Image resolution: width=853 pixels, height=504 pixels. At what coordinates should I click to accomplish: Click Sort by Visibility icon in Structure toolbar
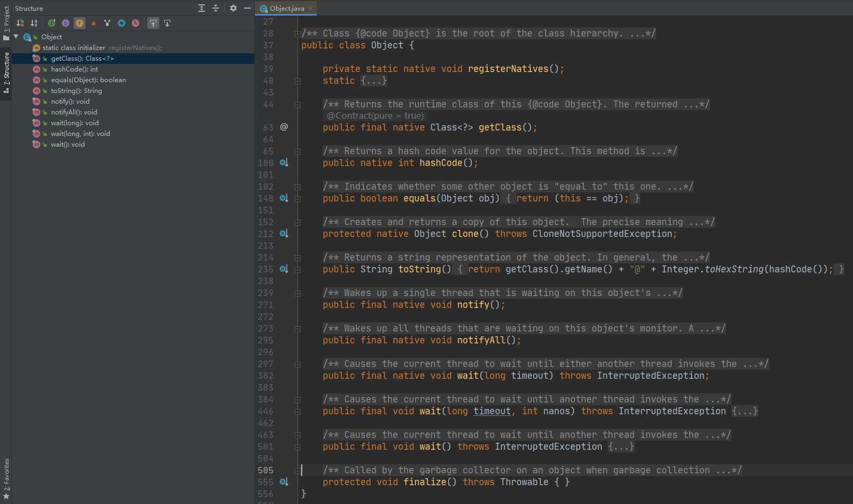20,23
